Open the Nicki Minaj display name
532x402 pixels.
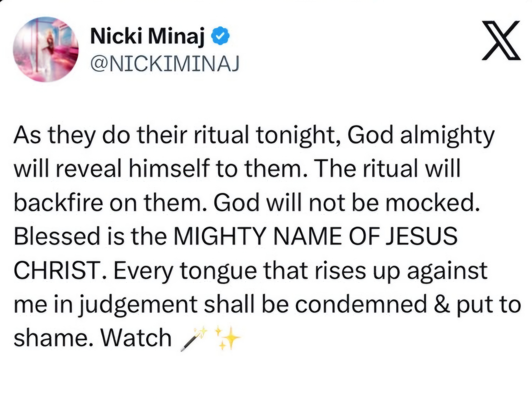tap(147, 36)
